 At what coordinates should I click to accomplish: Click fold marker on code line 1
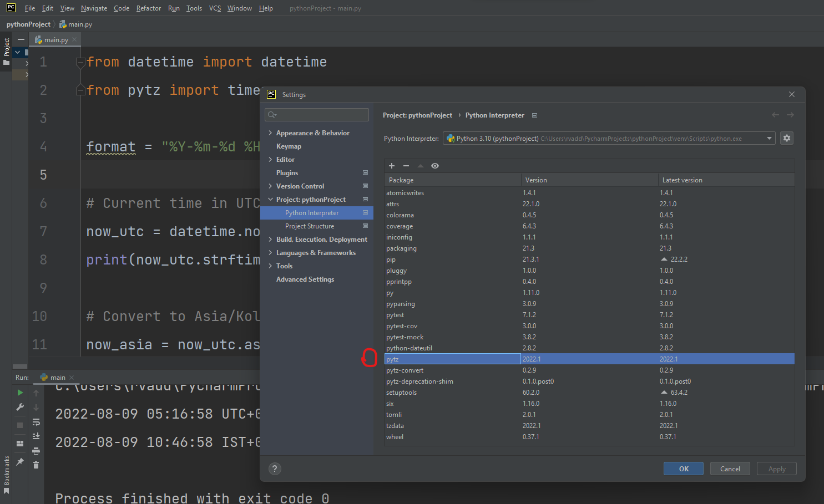coord(80,62)
